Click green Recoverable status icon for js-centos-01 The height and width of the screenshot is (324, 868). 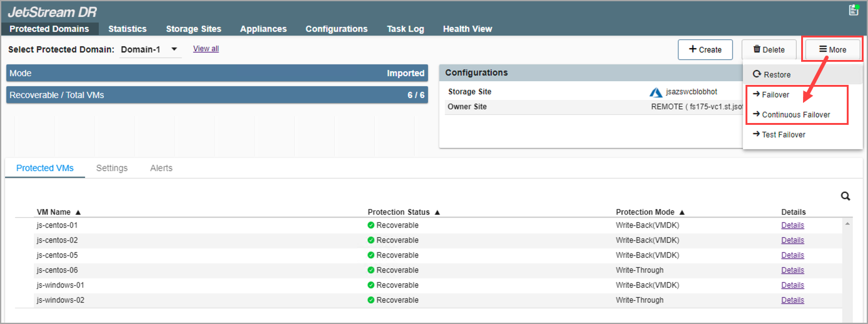click(x=371, y=225)
